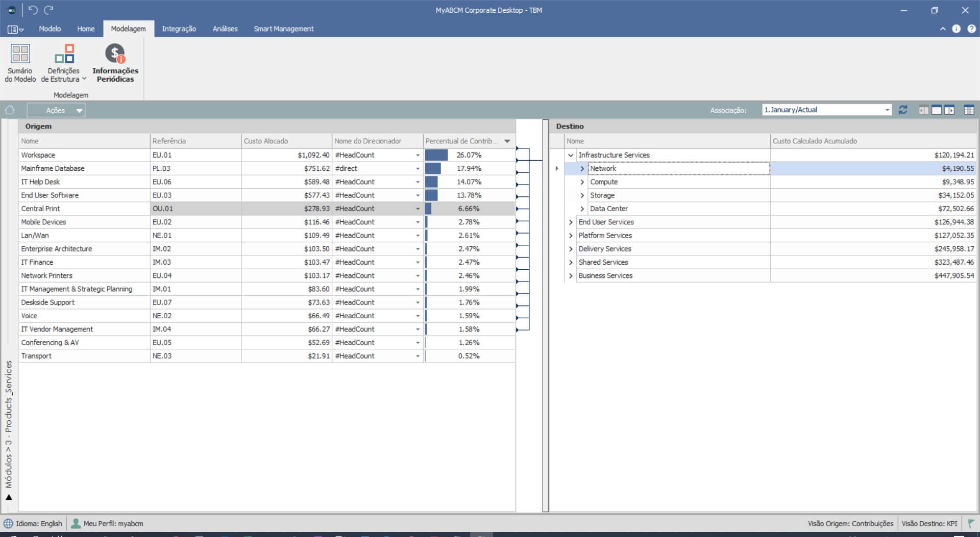Toggle the Módulos side panel arrow

(x=9, y=497)
